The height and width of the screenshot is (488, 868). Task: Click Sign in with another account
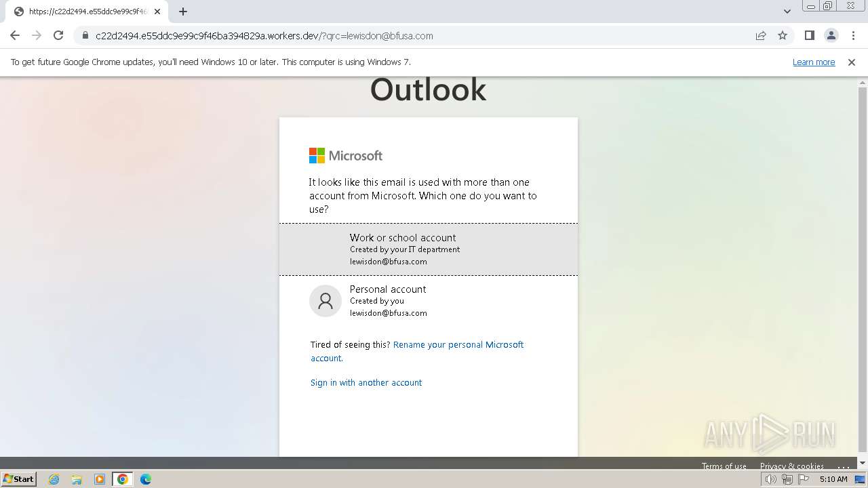pyautogui.click(x=366, y=383)
